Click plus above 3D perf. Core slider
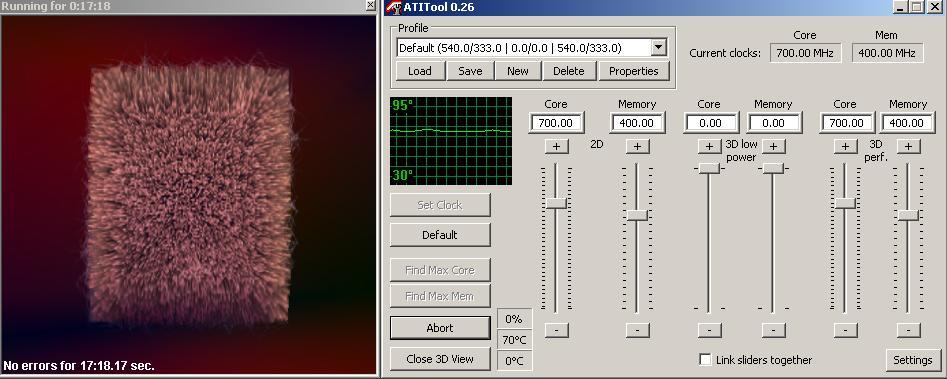Viewport: 947px width, 379px height. click(x=846, y=147)
